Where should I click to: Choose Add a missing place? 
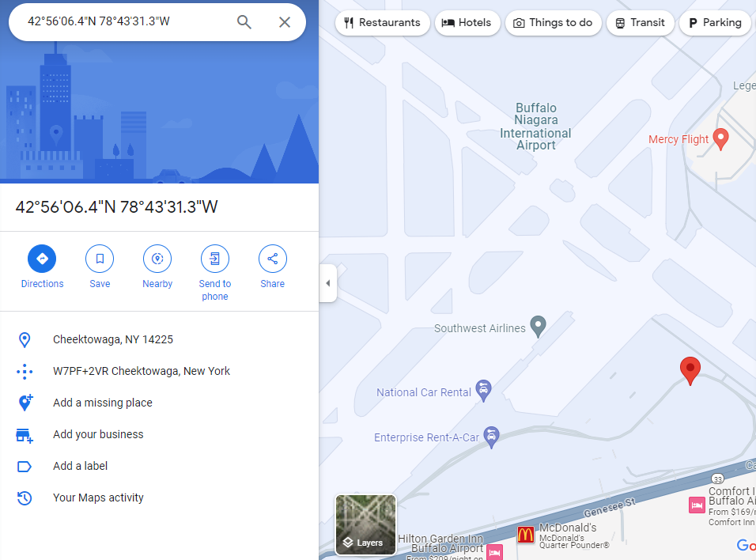pos(159,403)
